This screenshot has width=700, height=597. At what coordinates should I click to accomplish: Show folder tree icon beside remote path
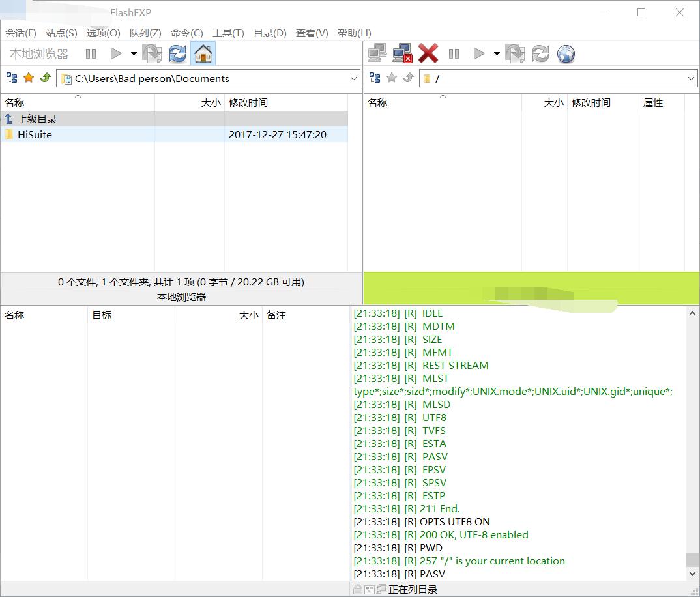[375, 78]
